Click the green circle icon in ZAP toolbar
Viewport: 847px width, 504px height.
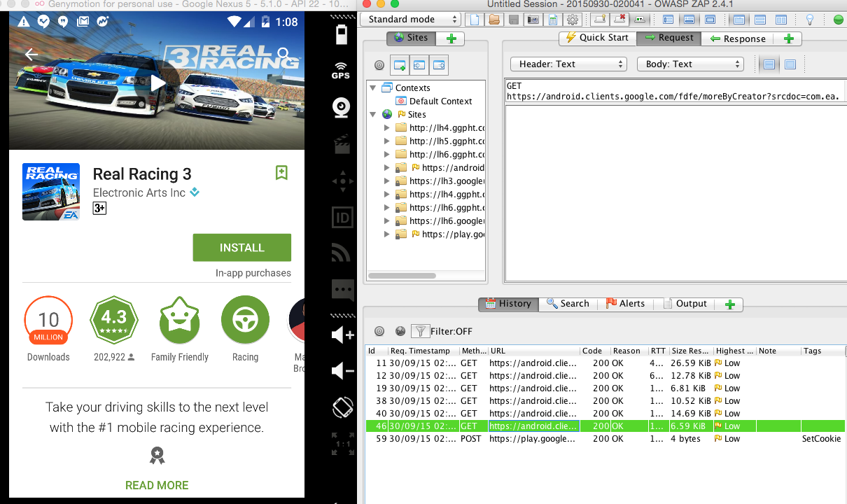(839, 20)
